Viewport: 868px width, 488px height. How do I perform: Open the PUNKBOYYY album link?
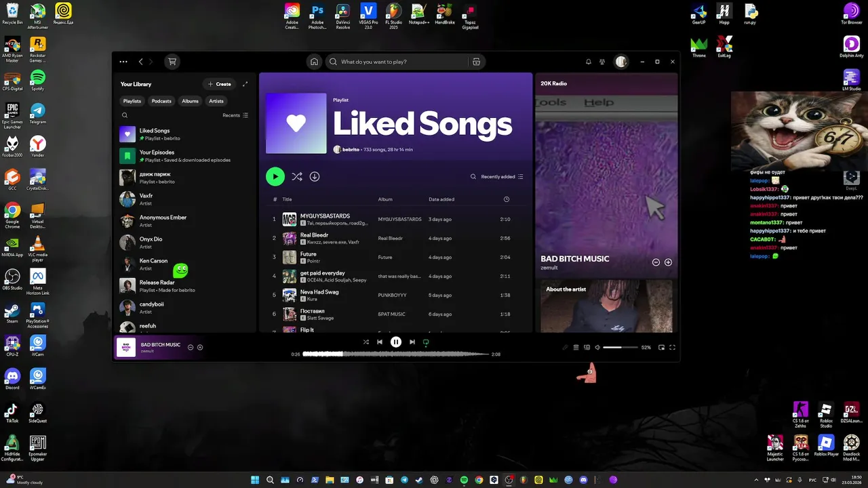(x=392, y=296)
